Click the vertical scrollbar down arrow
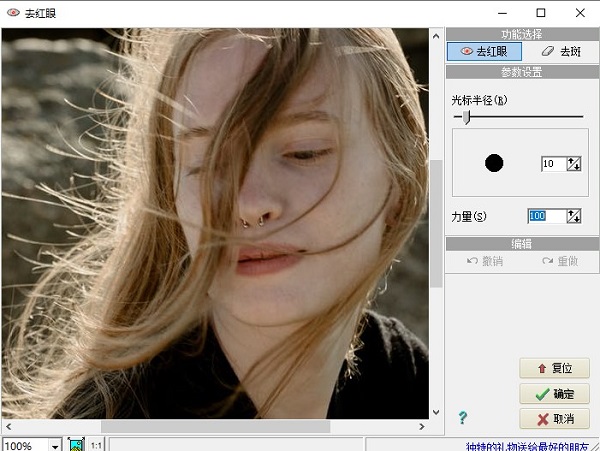 pos(436,411)
